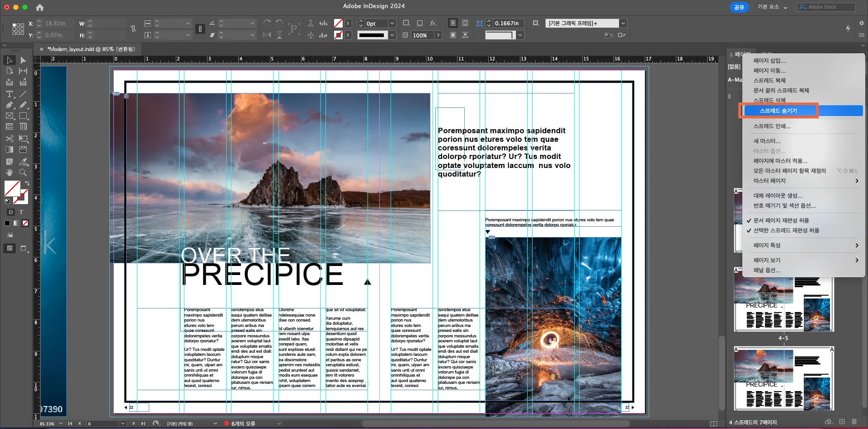
Task: Click the blue 공유 share button
Action: [x=739, y=7]
